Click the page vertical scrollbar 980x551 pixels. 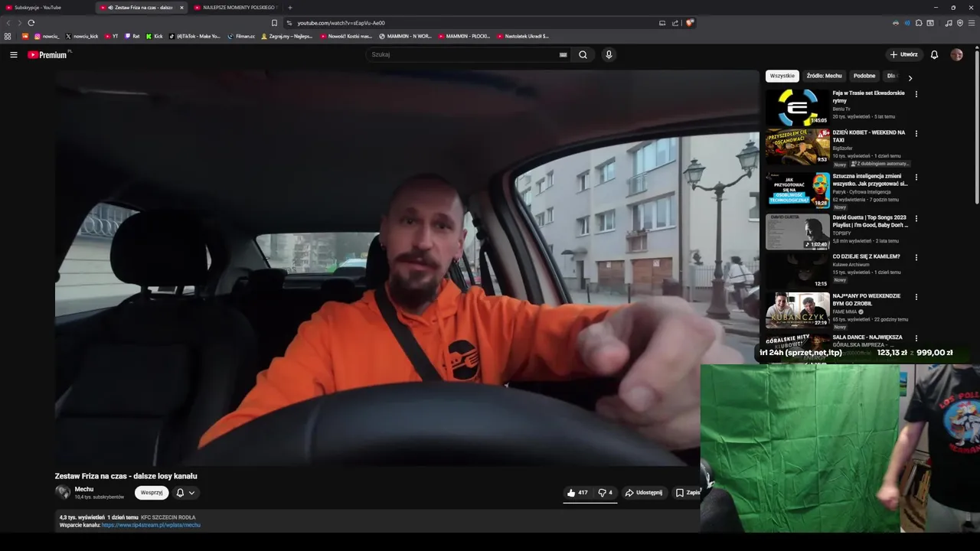976,126
